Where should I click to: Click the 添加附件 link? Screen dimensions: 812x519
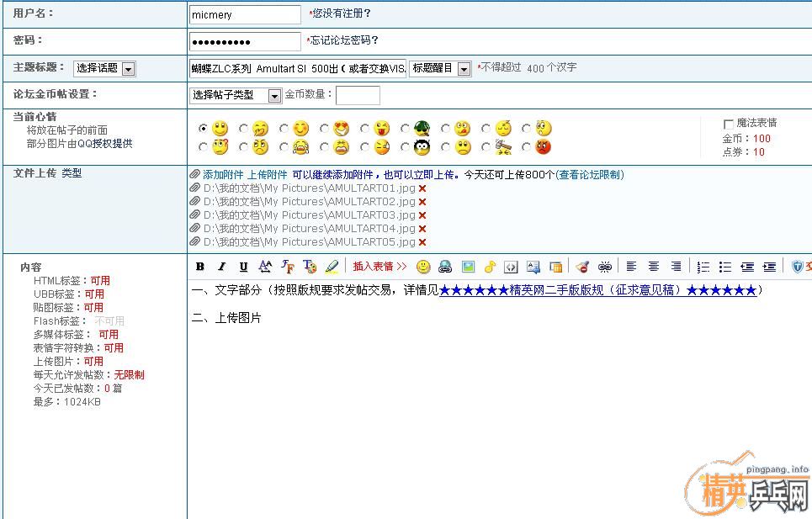(222, 175)
